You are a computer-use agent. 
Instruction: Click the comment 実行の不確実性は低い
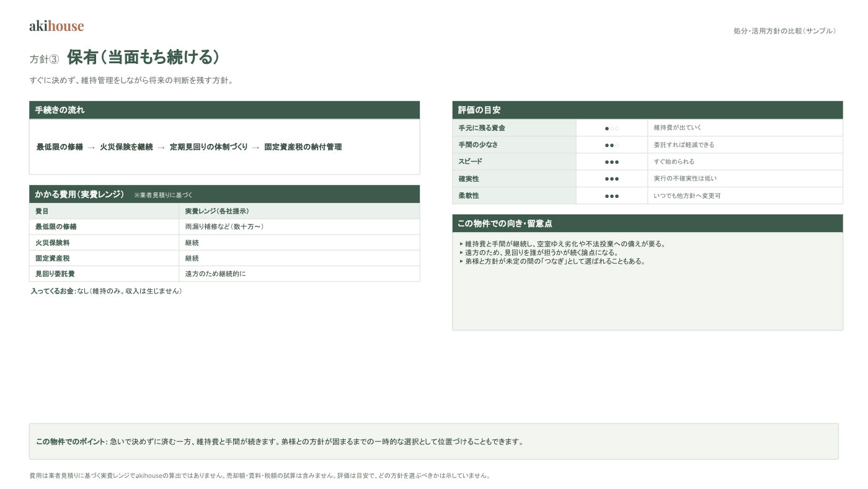pos(685,179)
